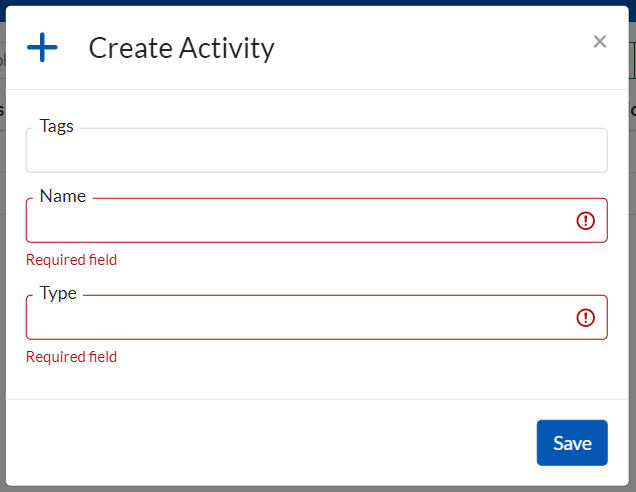The image size is (636, 492).
Task: Close the Create Activity dialog
Action: pyautogui.click(x=599, y=42)
